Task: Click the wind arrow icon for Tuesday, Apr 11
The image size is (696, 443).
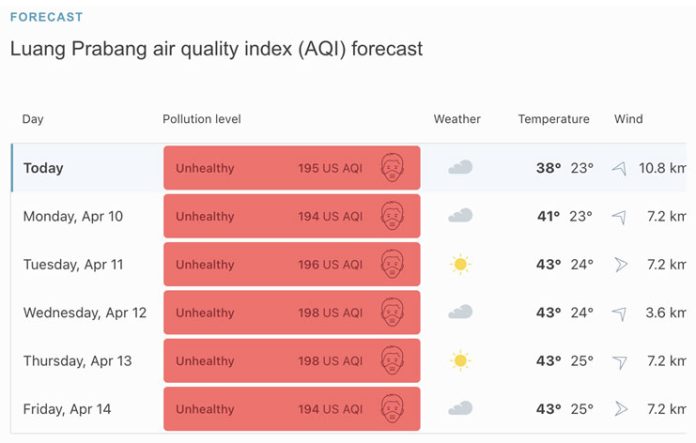Action: (621, 265)
